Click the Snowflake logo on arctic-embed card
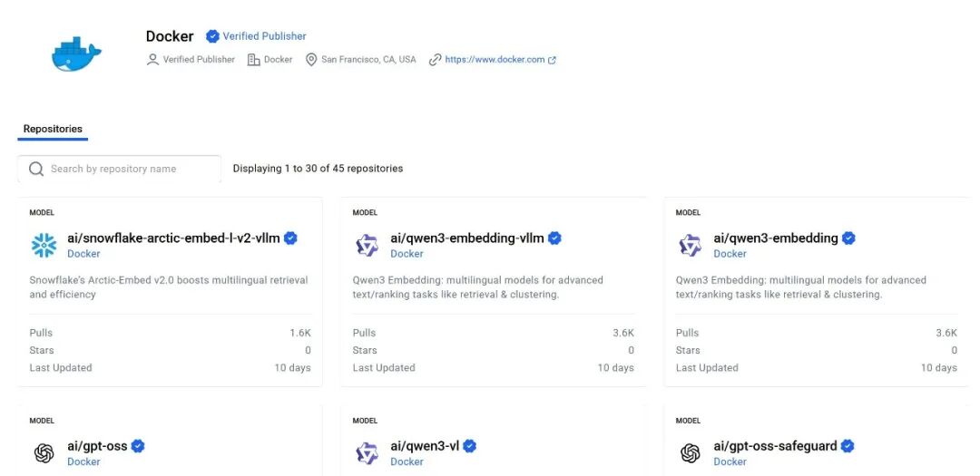 [44, 246]
